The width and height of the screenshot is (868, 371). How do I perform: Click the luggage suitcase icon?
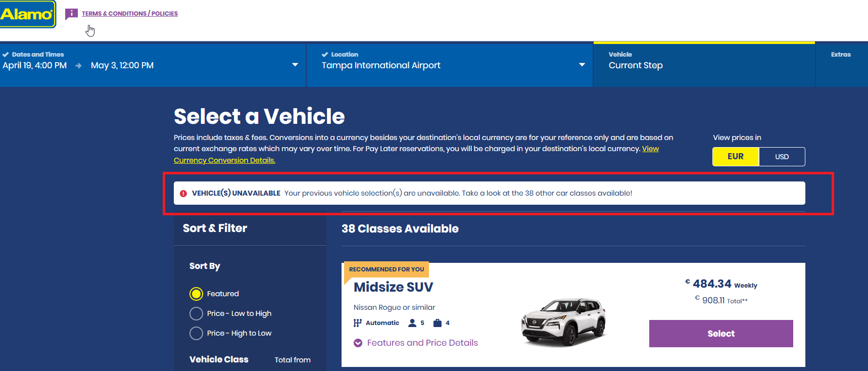pos(438,323)
